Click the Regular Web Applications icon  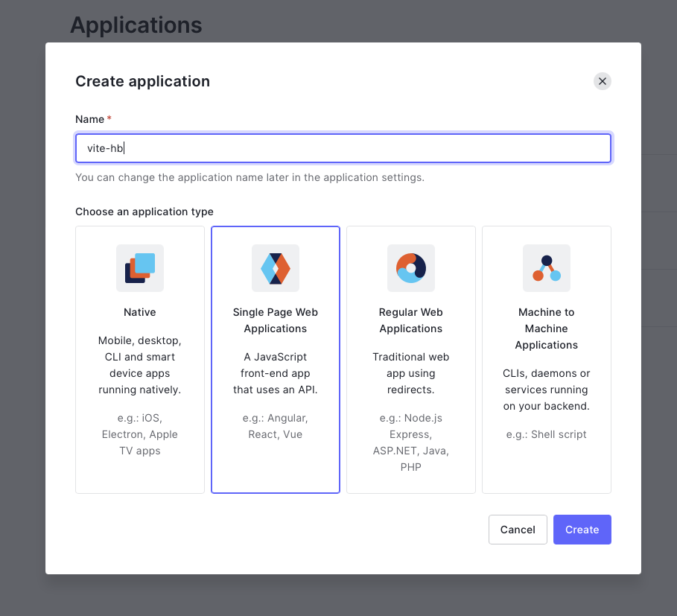point(410,268)
